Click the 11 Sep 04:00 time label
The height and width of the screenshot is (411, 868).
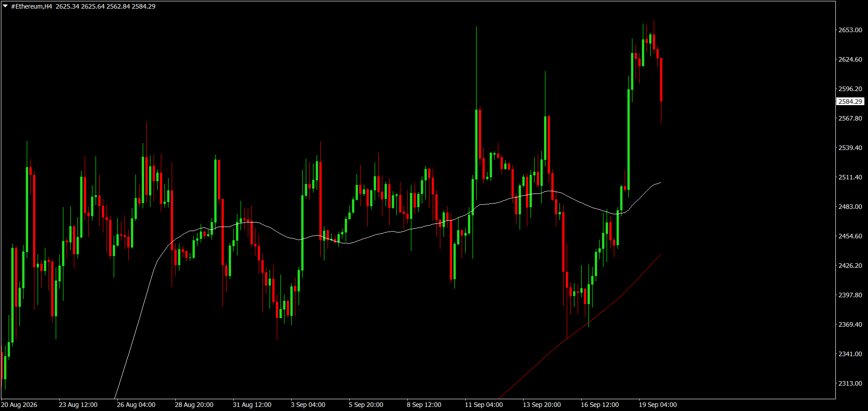click(484, 405)
